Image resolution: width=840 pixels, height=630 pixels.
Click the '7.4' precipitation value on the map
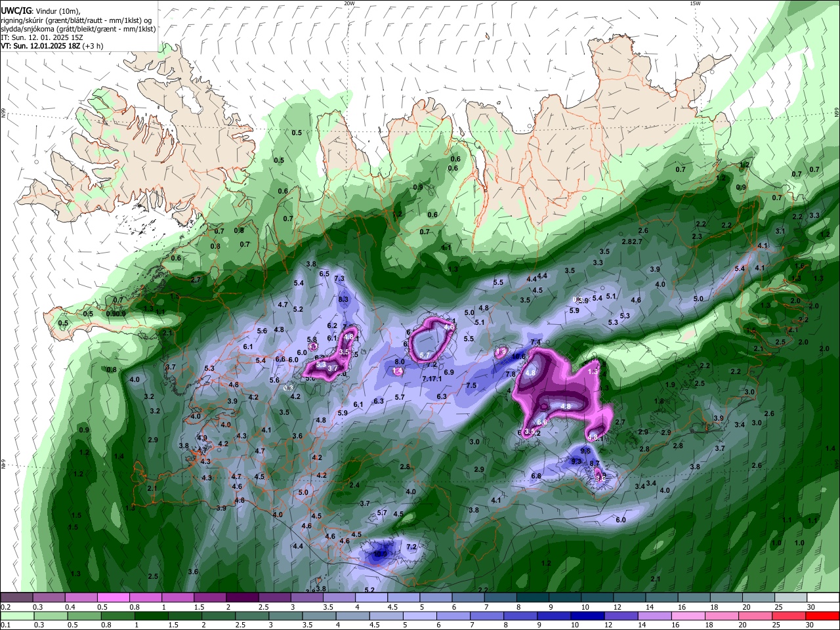click(535, 342)
